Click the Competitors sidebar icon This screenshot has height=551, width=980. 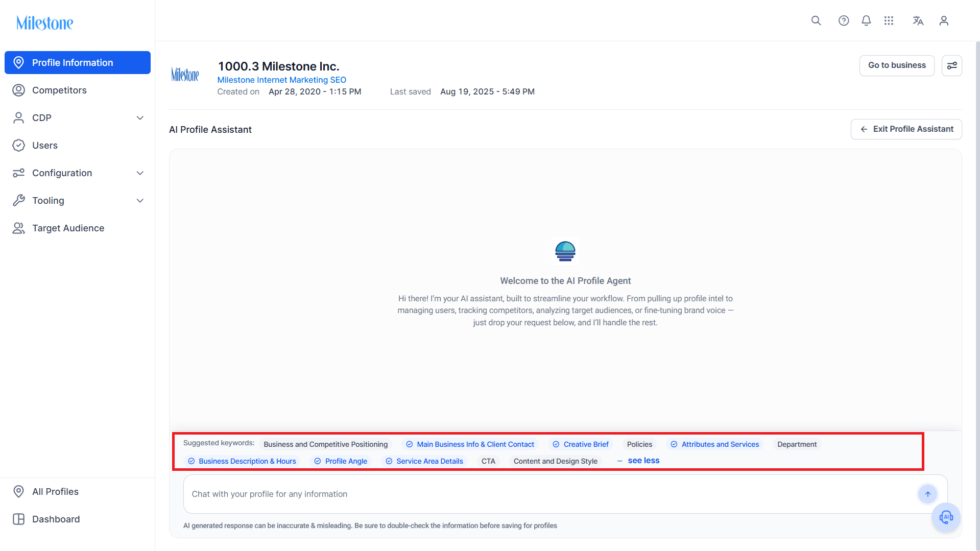click(18, 90)
